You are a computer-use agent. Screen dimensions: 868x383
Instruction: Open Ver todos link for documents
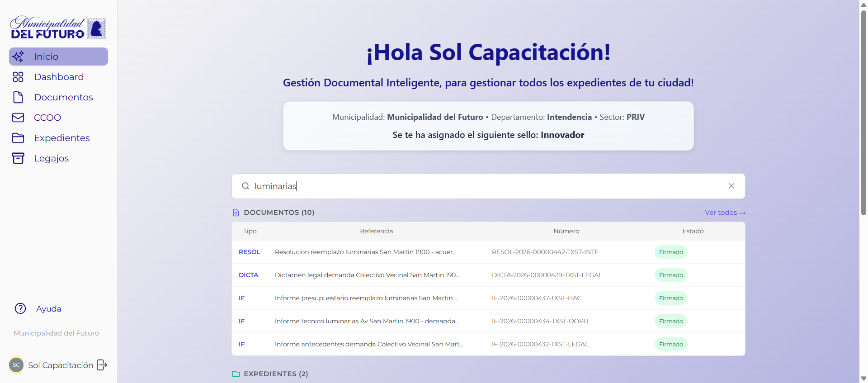tap(725, 213)
